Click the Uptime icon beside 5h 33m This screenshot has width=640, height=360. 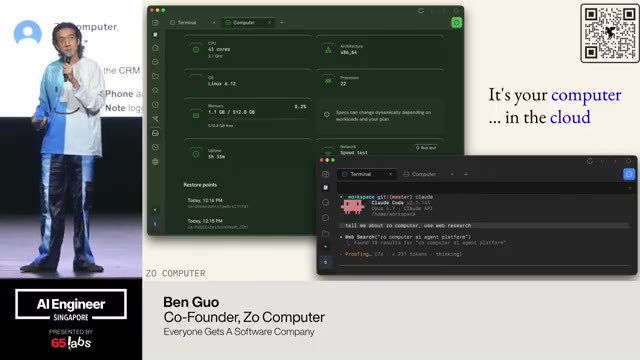(x=196, y=154)
